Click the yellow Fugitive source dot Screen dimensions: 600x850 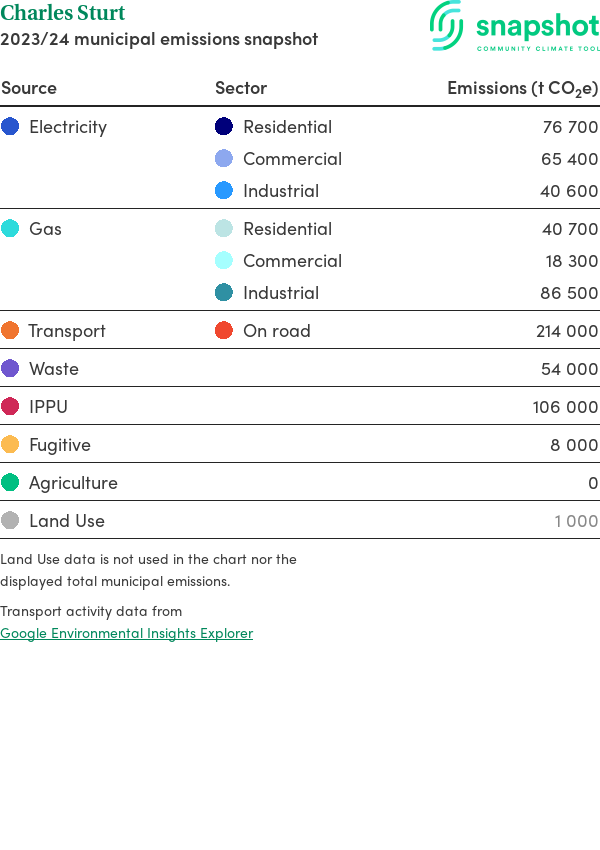[10, 445]
